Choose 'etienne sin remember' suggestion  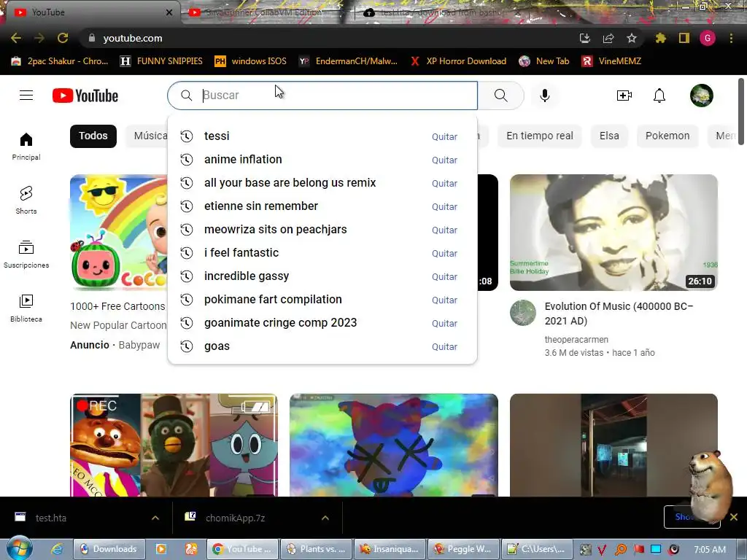(322, 206)
